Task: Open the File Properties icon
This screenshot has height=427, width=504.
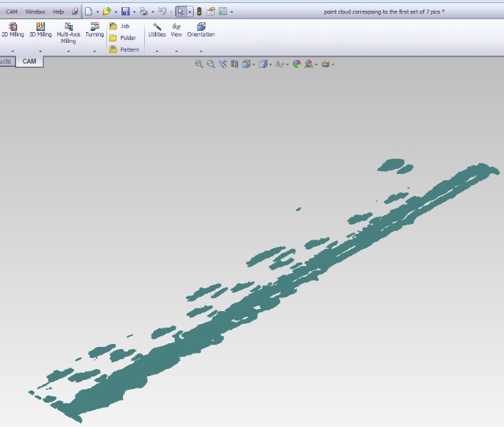Action: 210,11
